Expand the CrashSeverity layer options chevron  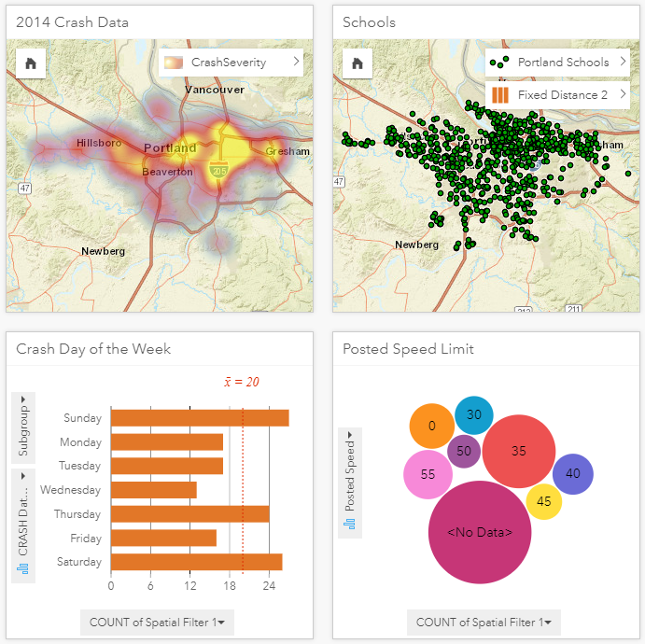(296, 62)
